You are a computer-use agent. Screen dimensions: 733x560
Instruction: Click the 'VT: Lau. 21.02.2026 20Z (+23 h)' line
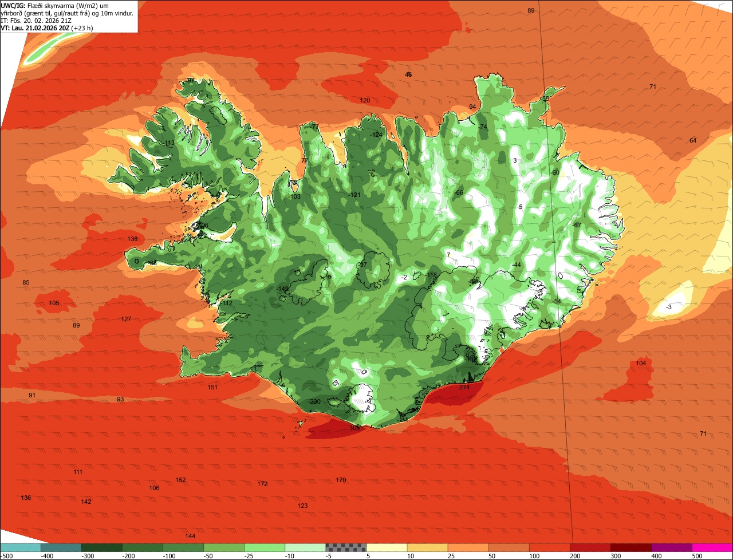pos(47,27)
